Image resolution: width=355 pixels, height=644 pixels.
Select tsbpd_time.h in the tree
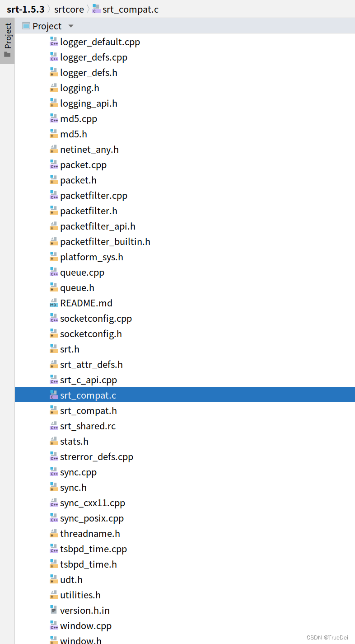click(x=89, y=564)
